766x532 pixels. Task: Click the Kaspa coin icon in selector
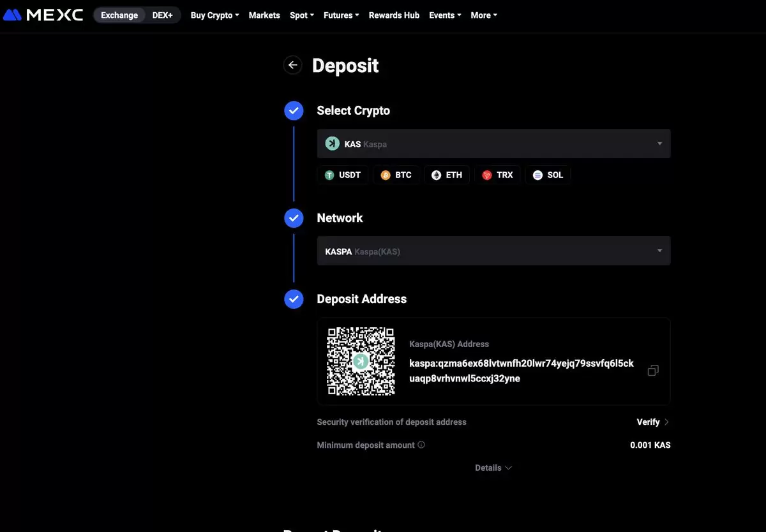tap(332, 144)
